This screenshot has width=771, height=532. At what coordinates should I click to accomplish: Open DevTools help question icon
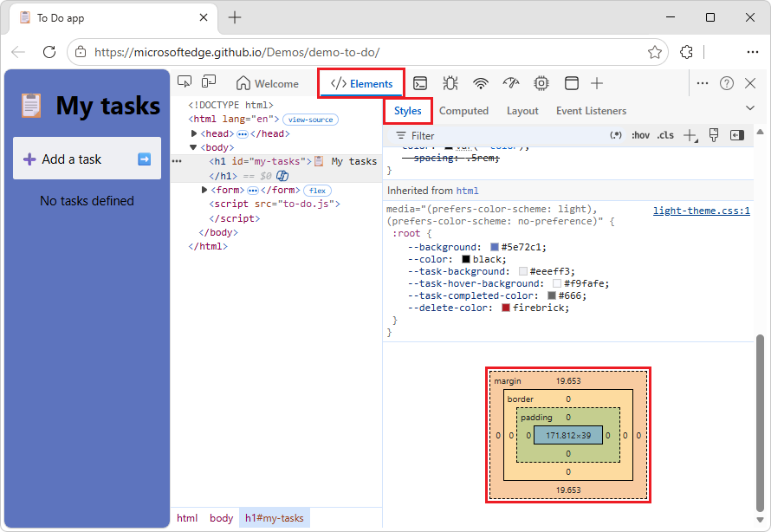point(727,83)
